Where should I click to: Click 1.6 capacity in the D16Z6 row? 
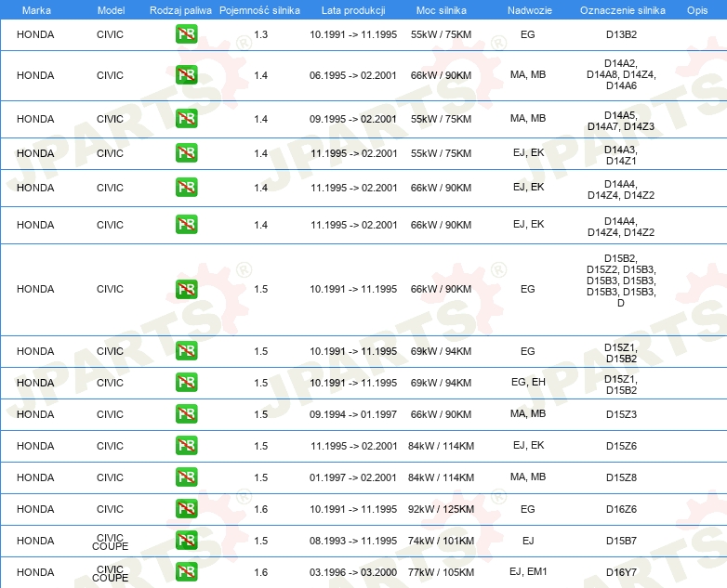(261, 509)
